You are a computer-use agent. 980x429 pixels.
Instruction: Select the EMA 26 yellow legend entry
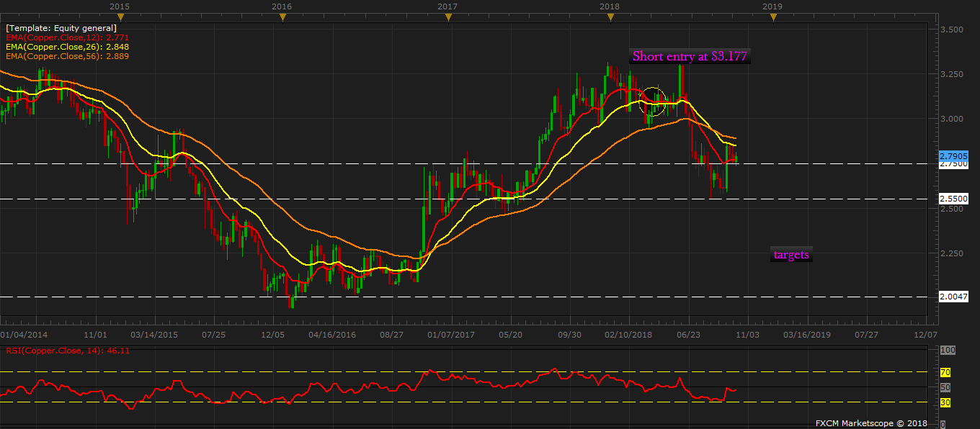[68, 46]
